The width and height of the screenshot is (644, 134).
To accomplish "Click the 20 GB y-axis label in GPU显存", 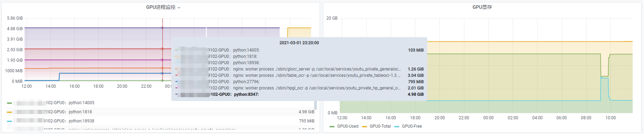I will pyautogui.click(x=332, y=18).
